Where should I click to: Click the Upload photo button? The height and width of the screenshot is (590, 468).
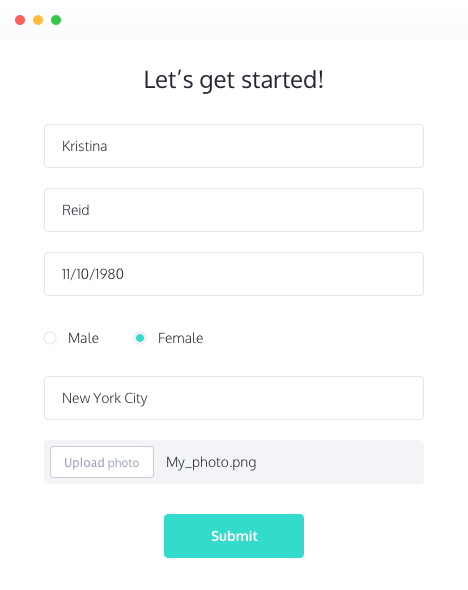point(102,462)
